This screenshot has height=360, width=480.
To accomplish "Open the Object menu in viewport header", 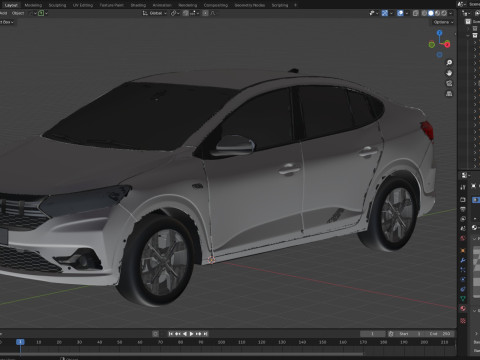I will (x=18, y=13).
